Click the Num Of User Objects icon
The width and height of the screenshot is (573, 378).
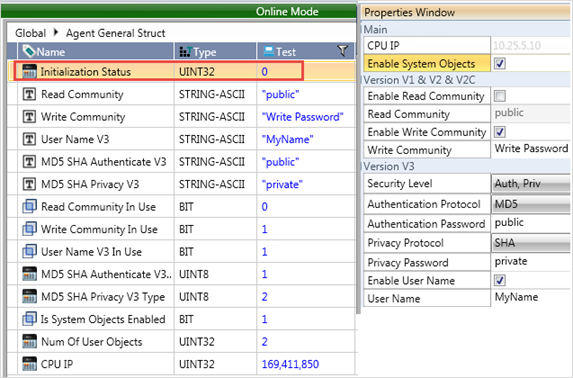pyautogui.click(x=29, y=341)
